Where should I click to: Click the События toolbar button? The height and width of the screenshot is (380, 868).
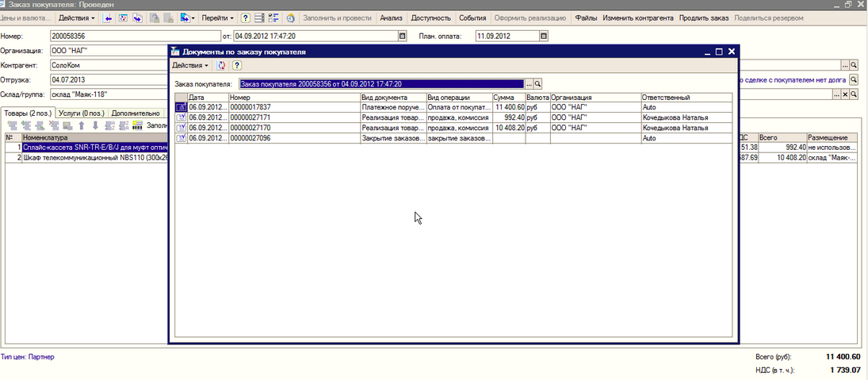pyautogui.click(x=472, y=18)
